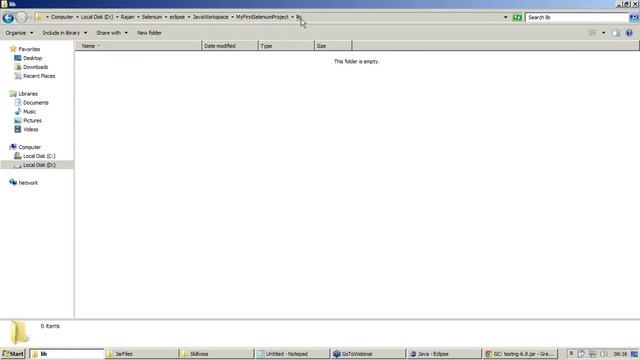Click Local Disk (D:) in breadcrumb

tap(97, 17)
